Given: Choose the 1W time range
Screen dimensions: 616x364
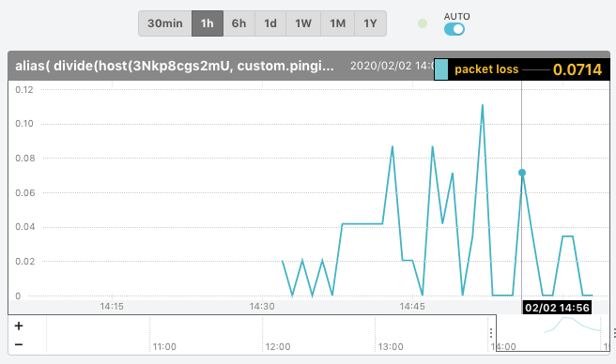Looking at the screenshot, I should pyautogui.click(x=303, y=23).
